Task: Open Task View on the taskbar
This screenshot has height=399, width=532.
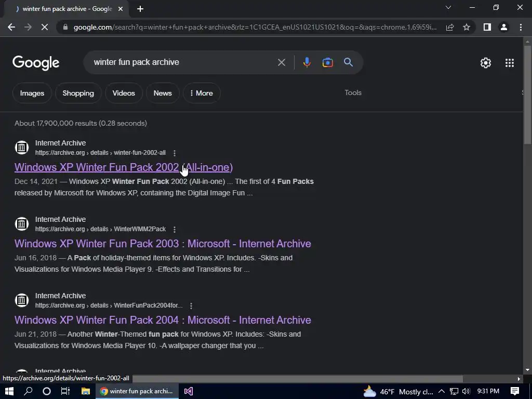Action: coord(65,391)
